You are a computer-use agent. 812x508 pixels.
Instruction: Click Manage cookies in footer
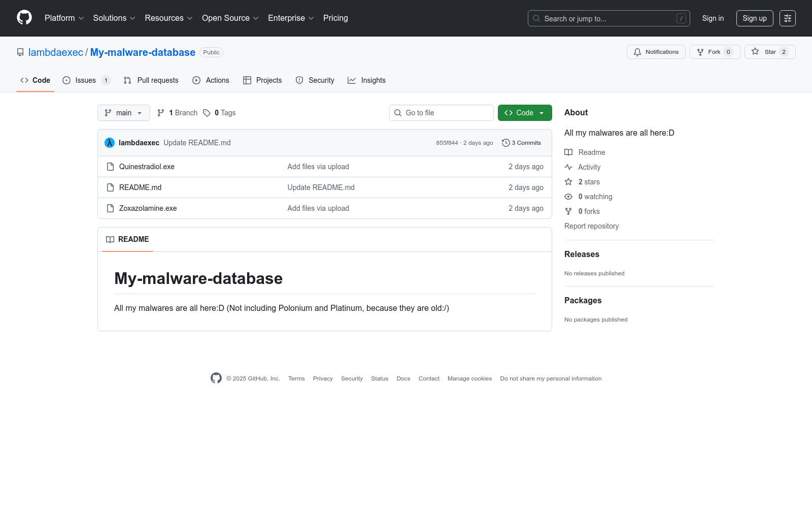pyautogui.click(x=470, y=378)
